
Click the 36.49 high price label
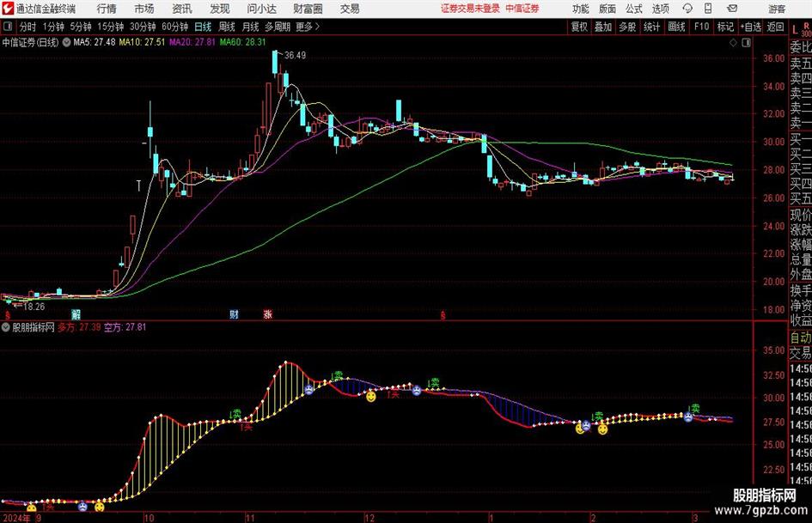pyautogui.click(x=295, y=55)
